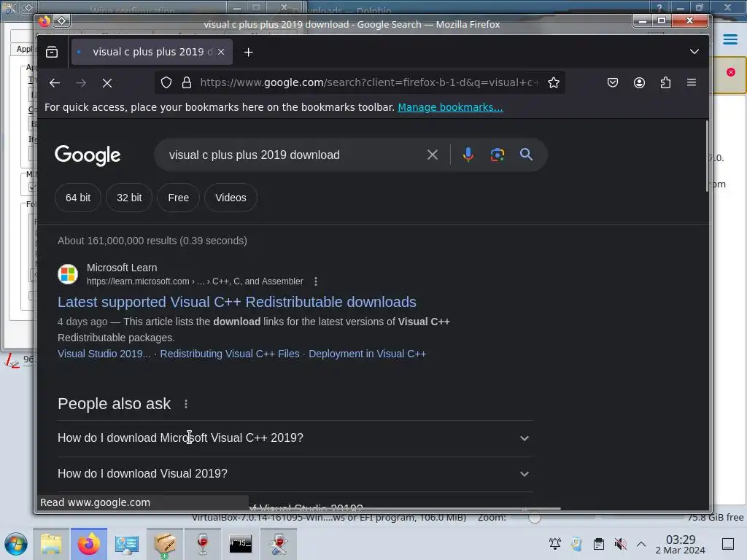Close the 'visual c plus plus 2019' tab
Image resolution: width=747 pixels, height=560 pixels.
pyautogui.click(x=221, y=52)
